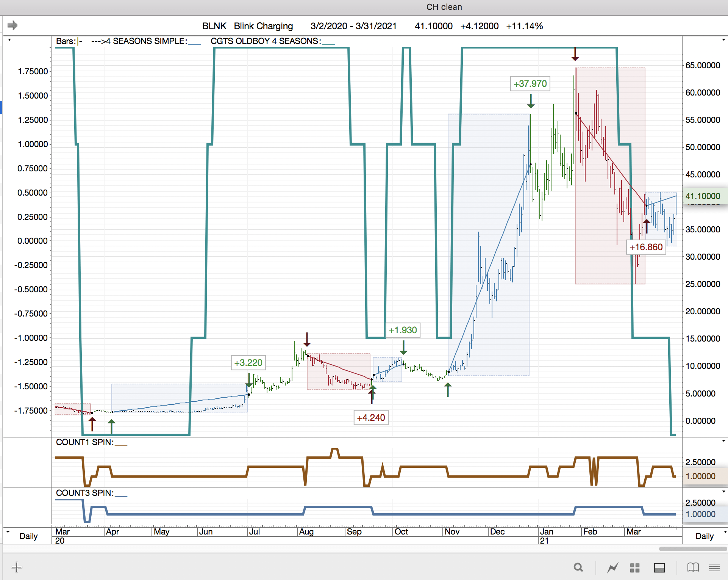Viewport: 728px width, 580px height.
Task: Expand the top-left main pane dropdown triangle
Action: (x=9, y=40)
